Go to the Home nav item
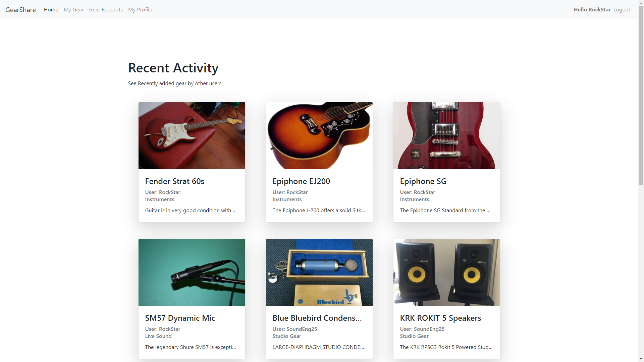Image resolution: width=644 pixels, height=362 pixels. coord(51,10)
